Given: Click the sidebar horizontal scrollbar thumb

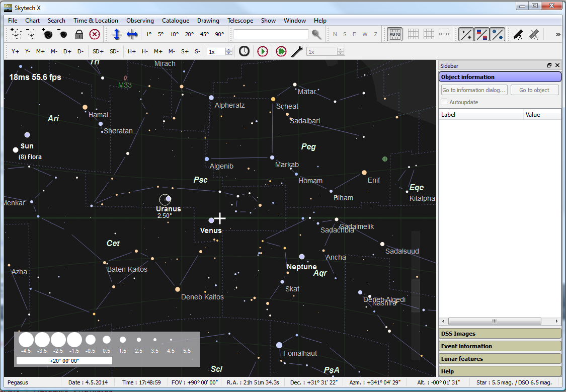Looking at the screenshot, I should pos(495,321).
